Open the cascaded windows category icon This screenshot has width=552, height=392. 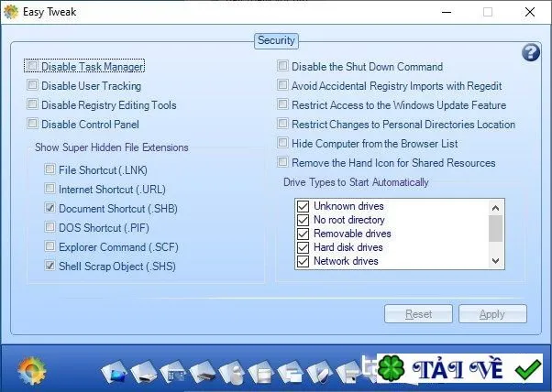pos(292,372)
